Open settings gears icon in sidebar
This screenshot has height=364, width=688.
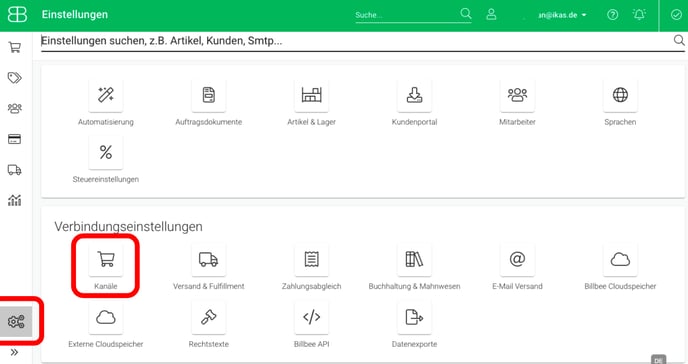pos(16,321)
